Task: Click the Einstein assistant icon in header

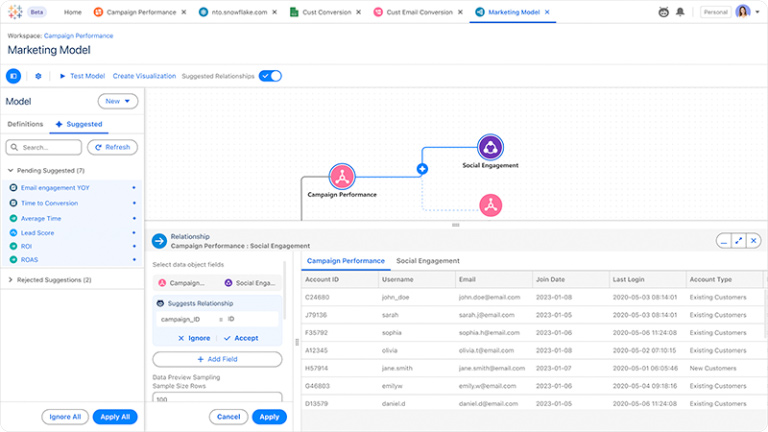Action: point(663,12)
